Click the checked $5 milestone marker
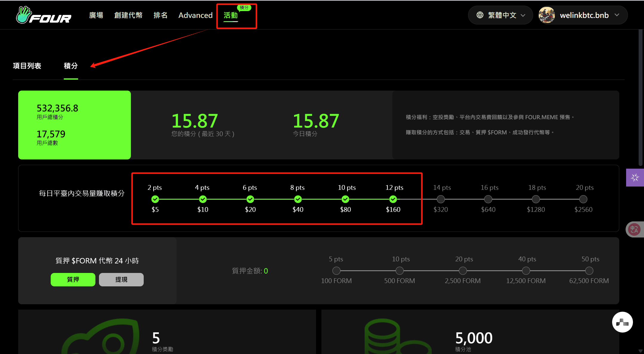Image resolution: width=644 pixels, height=354 pixels. tap(155, 199)
